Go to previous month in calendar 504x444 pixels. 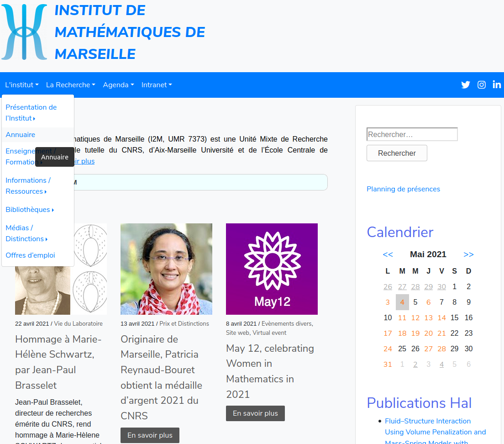coord(388,254)
